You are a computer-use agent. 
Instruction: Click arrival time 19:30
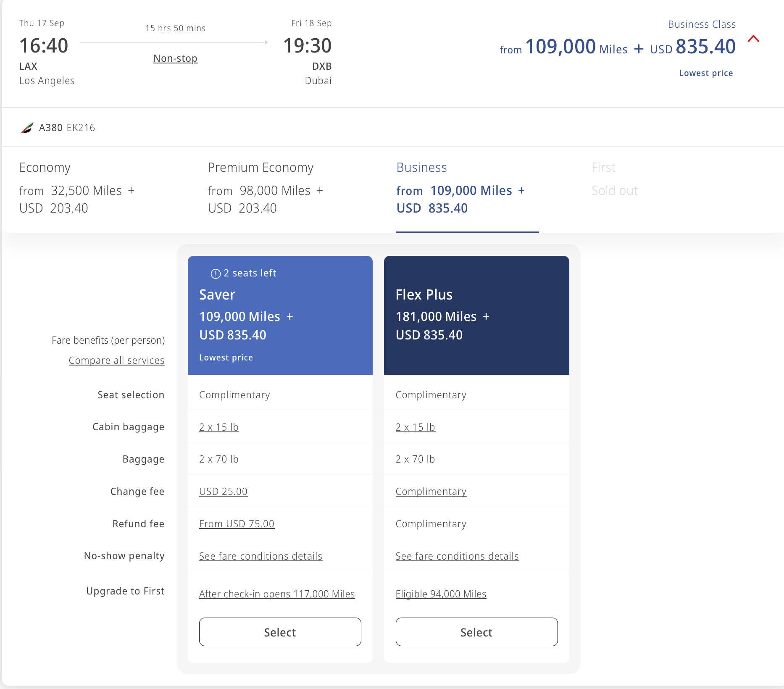308,46
